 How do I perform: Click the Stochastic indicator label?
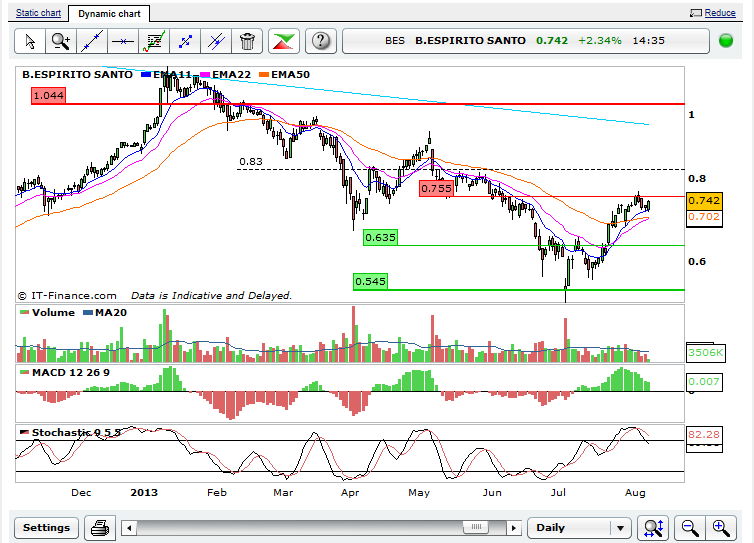70,432
